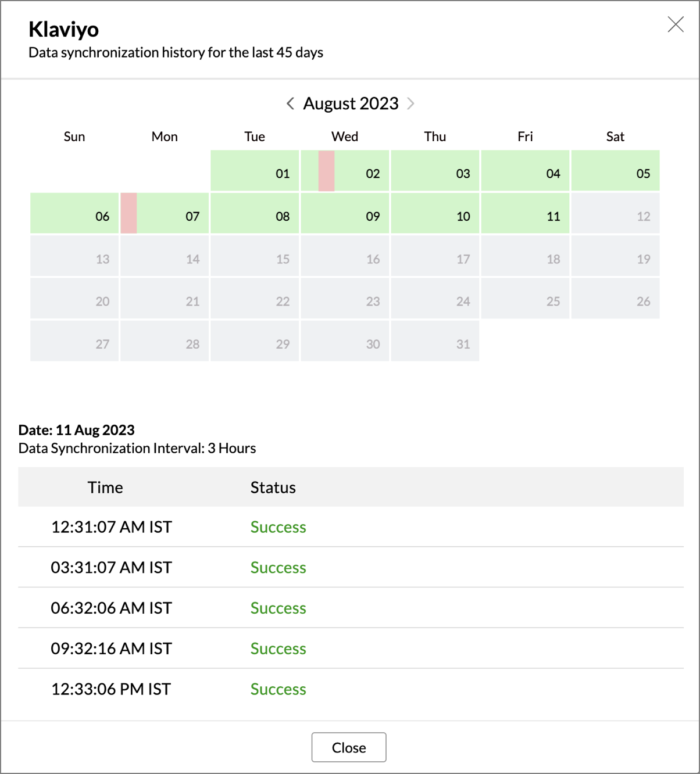Click the Time column header

[x=105, y=488]
